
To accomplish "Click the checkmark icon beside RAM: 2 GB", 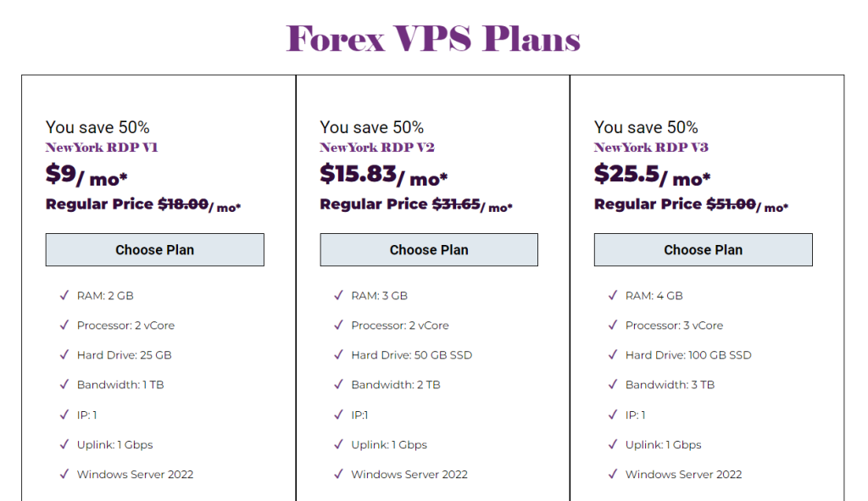I will coord(64,296).
